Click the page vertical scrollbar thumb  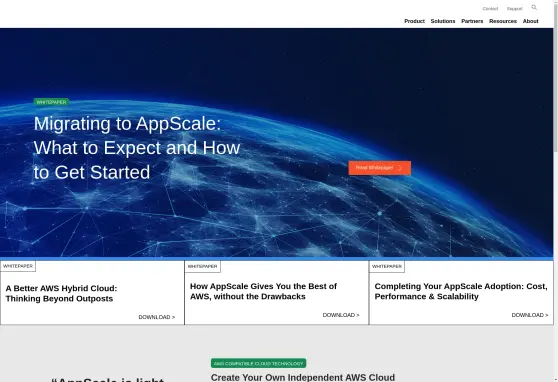(556, 77)
